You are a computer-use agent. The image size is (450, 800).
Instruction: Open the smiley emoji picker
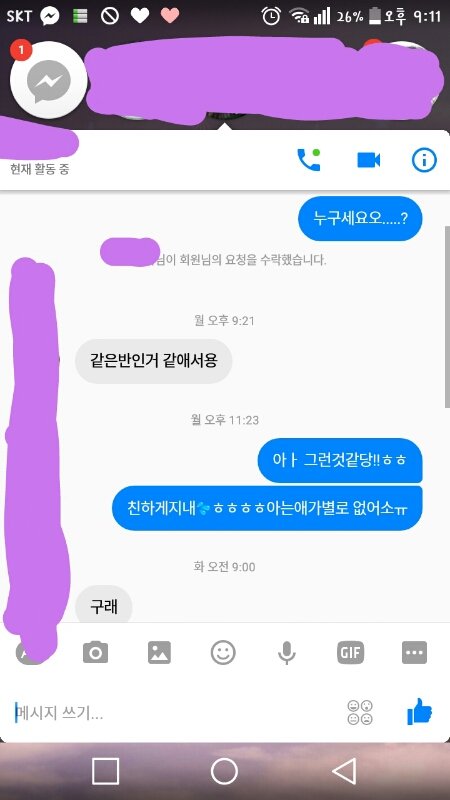click(223, 653)
